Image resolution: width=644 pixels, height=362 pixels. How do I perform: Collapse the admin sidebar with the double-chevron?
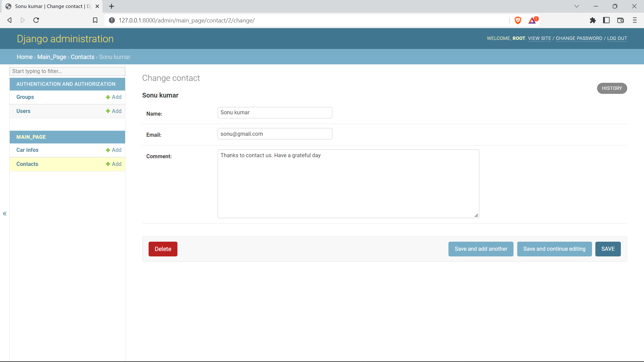[x=5, y=214]
